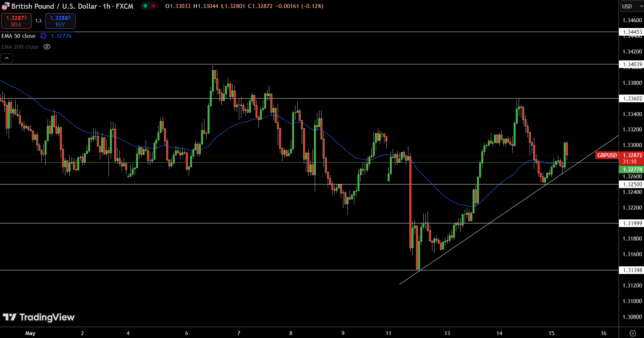
Task: Click the green EMA price label 1.32778
Action: coord(632,169)
